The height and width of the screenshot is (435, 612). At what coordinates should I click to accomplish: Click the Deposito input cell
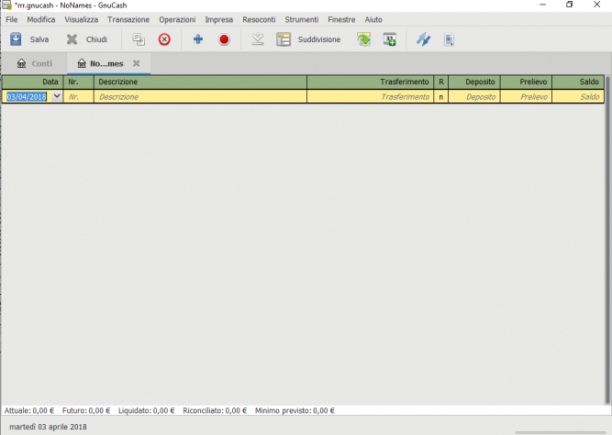(474, 97)
